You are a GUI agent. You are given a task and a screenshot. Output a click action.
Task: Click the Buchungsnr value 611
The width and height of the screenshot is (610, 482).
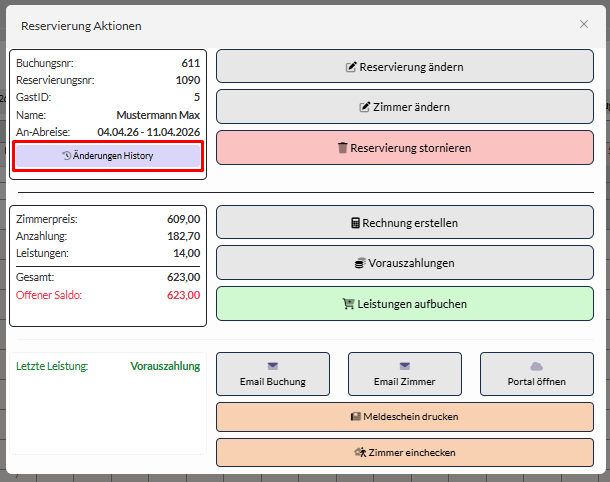pos(190,63)
